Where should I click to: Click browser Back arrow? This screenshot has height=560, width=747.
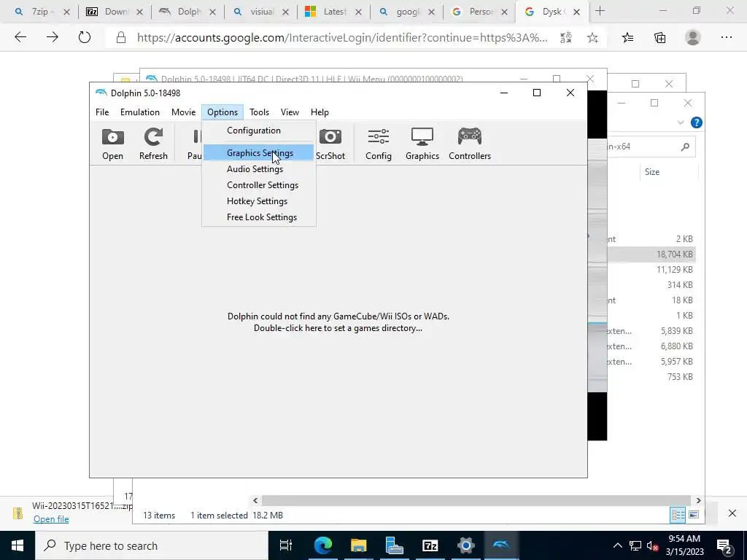point(20,37)
